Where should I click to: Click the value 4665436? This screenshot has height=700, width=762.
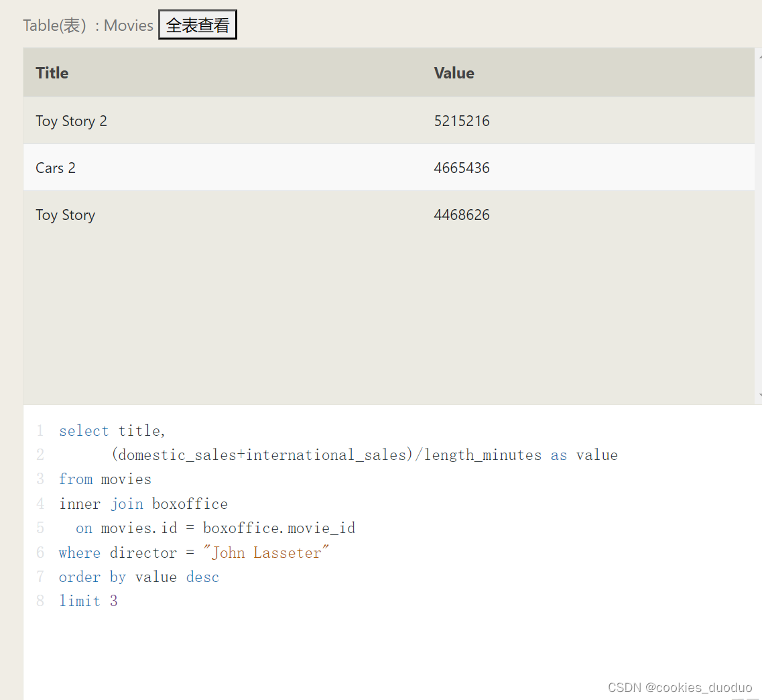pos(462,168)
